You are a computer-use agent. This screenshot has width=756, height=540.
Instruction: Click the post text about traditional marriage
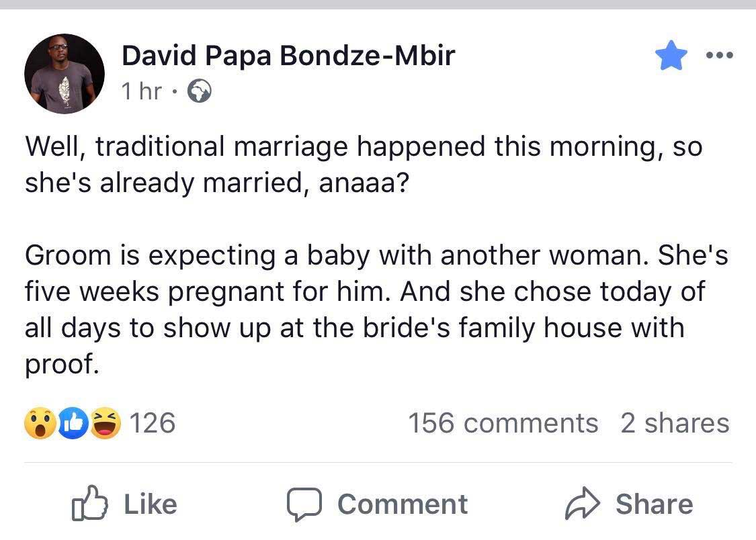[364, 165]
